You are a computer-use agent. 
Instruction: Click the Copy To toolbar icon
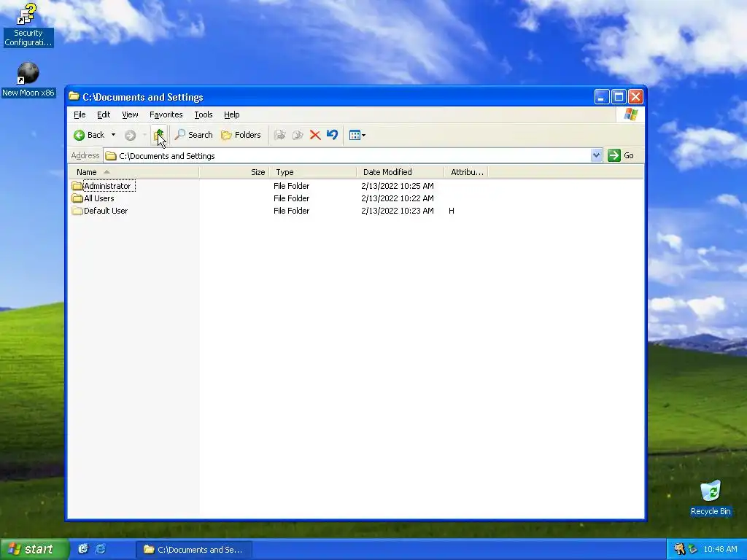tap(298, 135)
